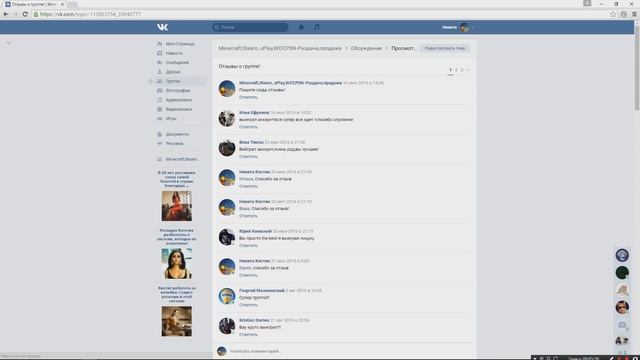This screenshot has height=360, width=640.
Task: Open the notifications bell in the header
Action: coord(301,27)
